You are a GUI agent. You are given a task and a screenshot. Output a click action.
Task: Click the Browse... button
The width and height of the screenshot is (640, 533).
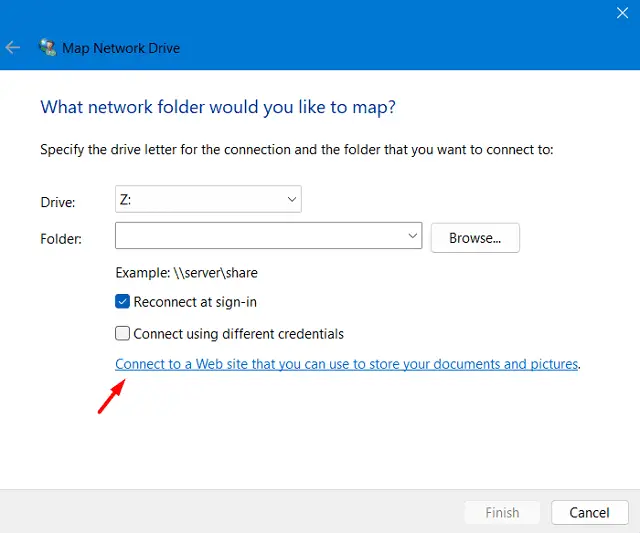pos(475,238)
